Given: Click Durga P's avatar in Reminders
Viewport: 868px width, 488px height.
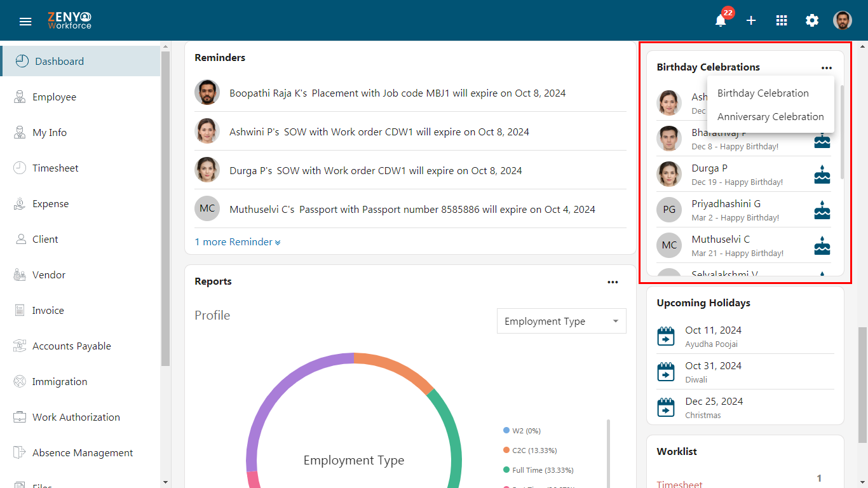Looking at the screenshot, I should point(207,170).
